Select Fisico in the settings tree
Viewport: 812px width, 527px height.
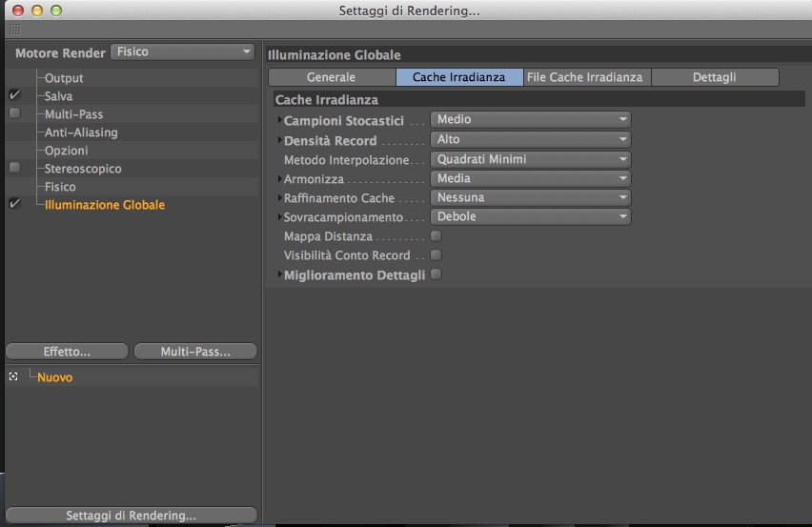[x=60, y=187]
